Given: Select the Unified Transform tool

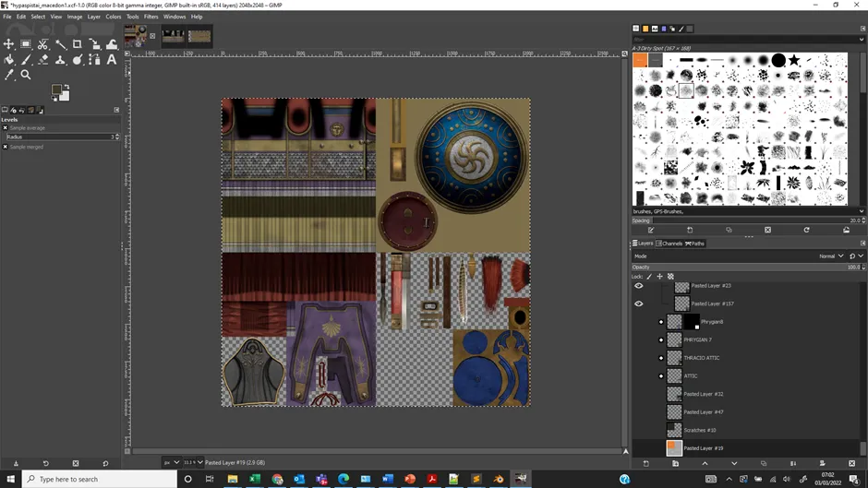Looking at the screenshot, I should pos(95,43).
